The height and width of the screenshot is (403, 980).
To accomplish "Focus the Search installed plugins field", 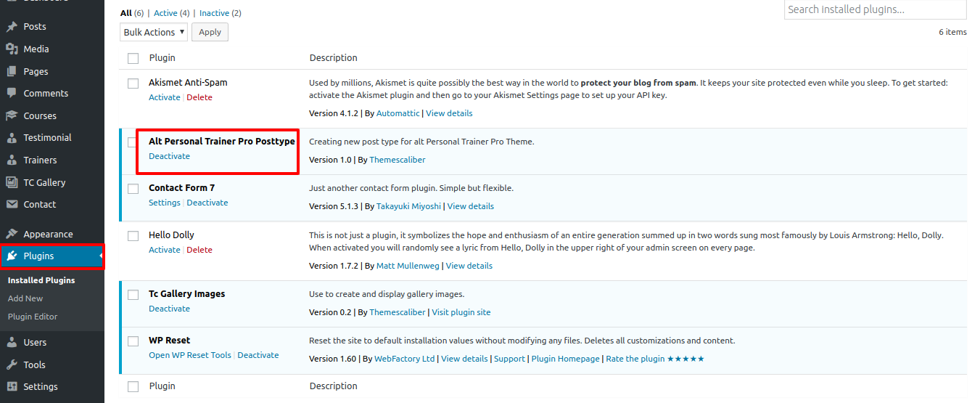I will [x=876, y=9].
